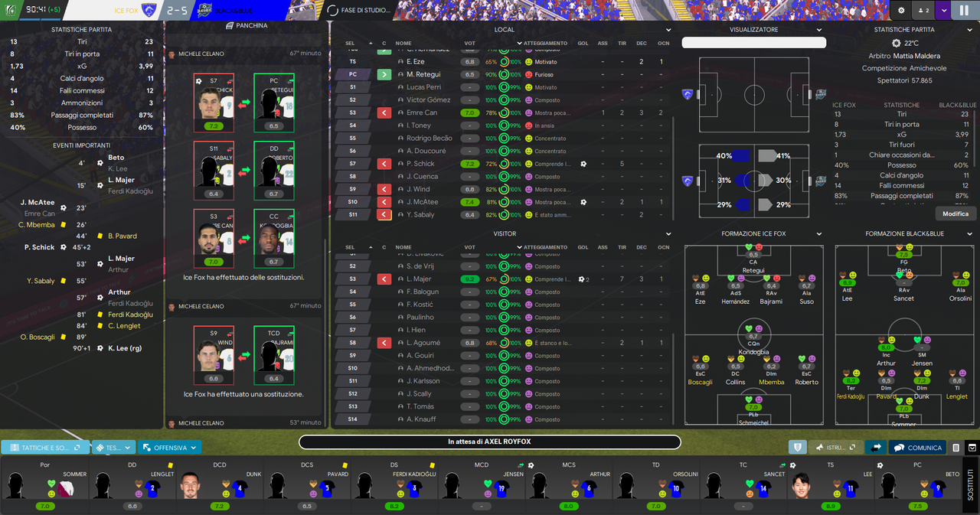Screen dimensions: 980x515
Task: Click the green crest icon left of match clock
Action: coord(9,11)
